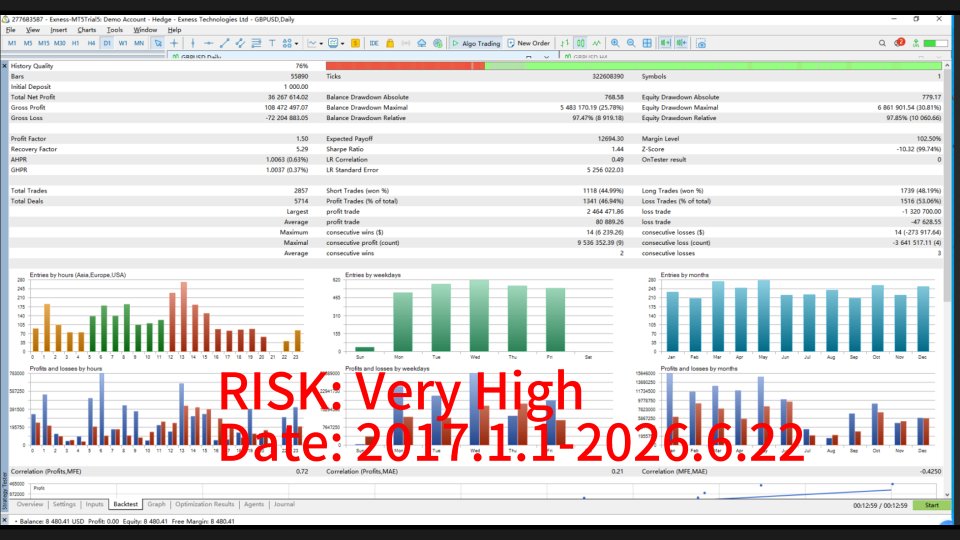Open the IDE MetaEditor

coord(374,43)
